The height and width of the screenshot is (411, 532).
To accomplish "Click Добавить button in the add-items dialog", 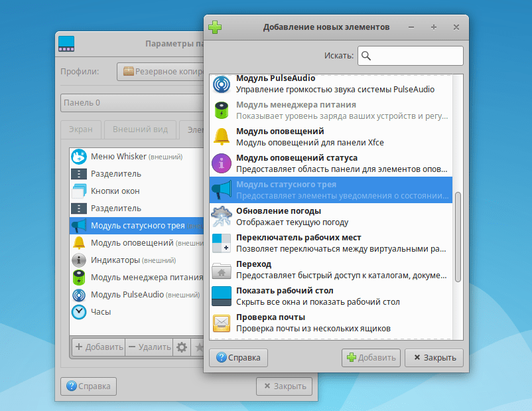I will point(371,358).
